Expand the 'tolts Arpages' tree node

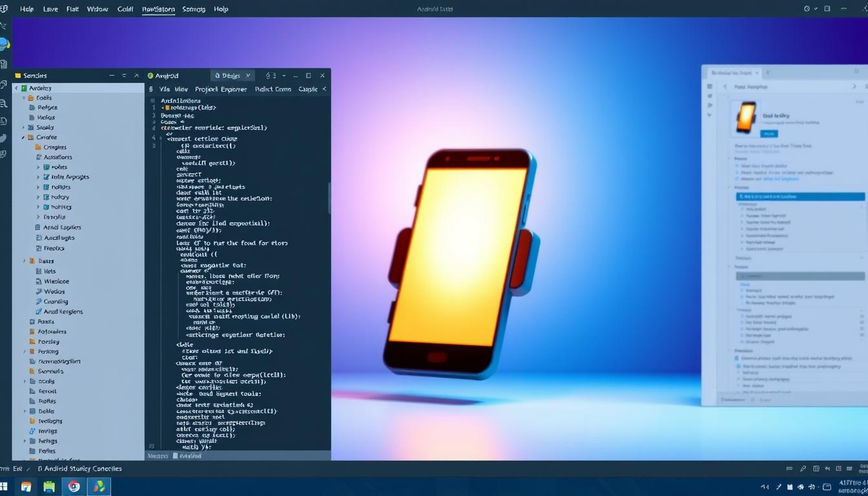pos(39,177)
